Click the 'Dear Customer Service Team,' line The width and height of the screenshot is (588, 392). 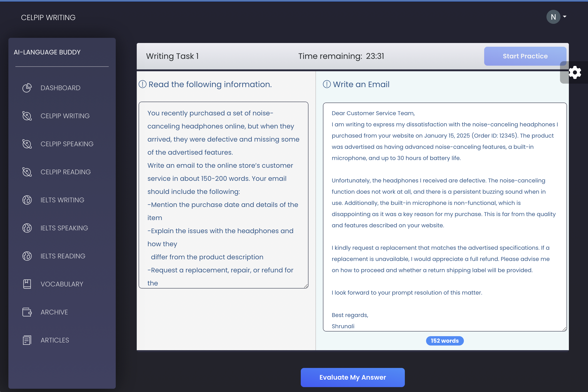click(373, 113)
